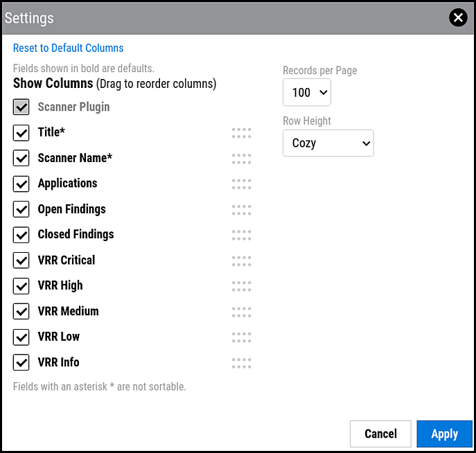Expand the Row Height dropdown
Image resolution: width=476 pixels, height=453 pixels.
coord(328,143)
